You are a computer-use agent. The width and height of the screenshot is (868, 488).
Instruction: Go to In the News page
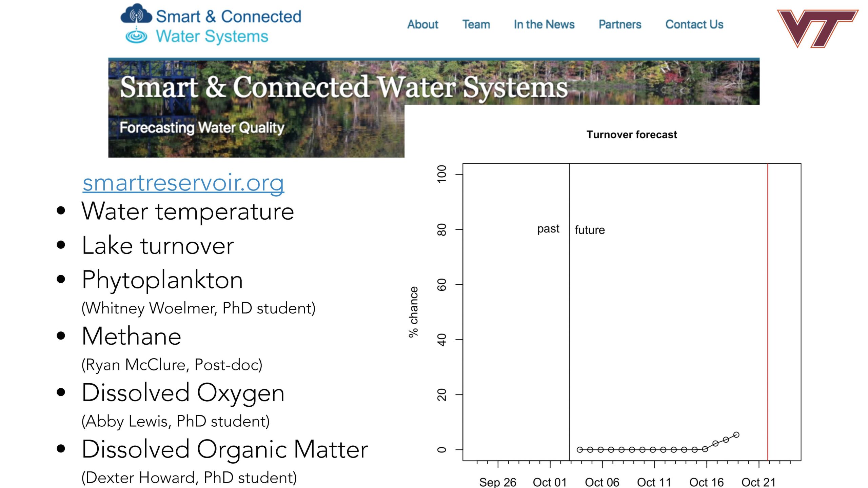coord(544,24)
